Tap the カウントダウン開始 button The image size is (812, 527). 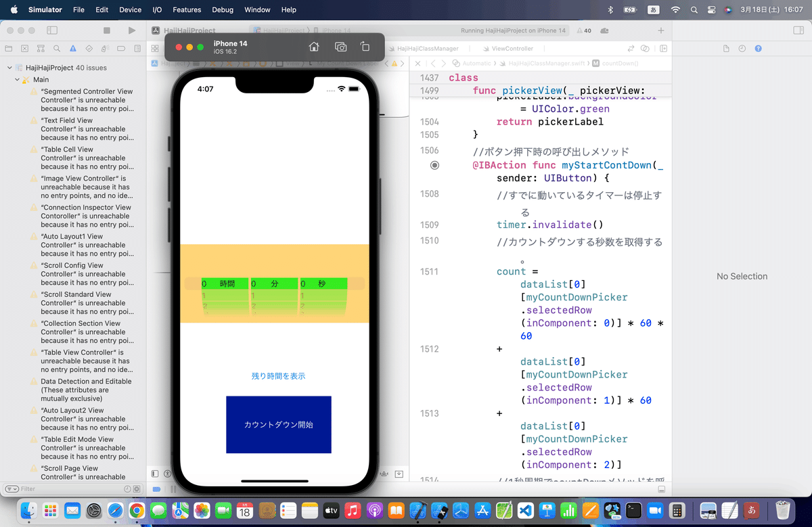point(279,425)
